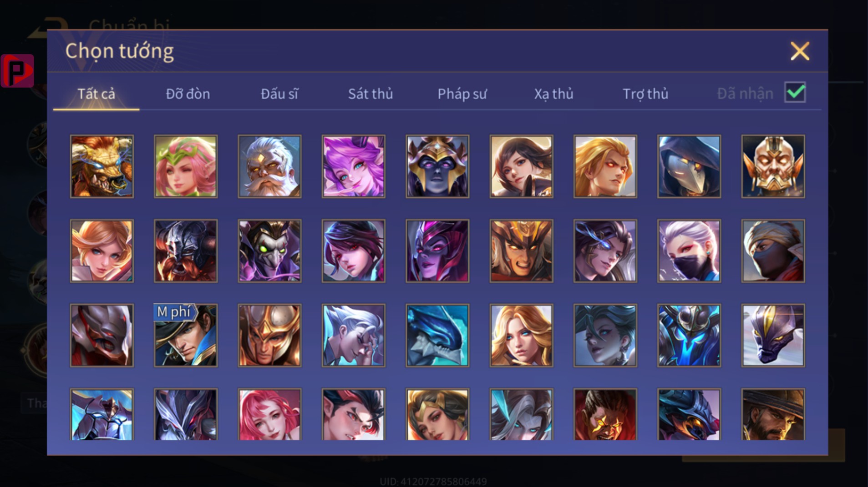The width and height of the screenshot is (868, 487).
Task: Open the 'Sát thủ' tab
Action: click(x=370, y=94)
